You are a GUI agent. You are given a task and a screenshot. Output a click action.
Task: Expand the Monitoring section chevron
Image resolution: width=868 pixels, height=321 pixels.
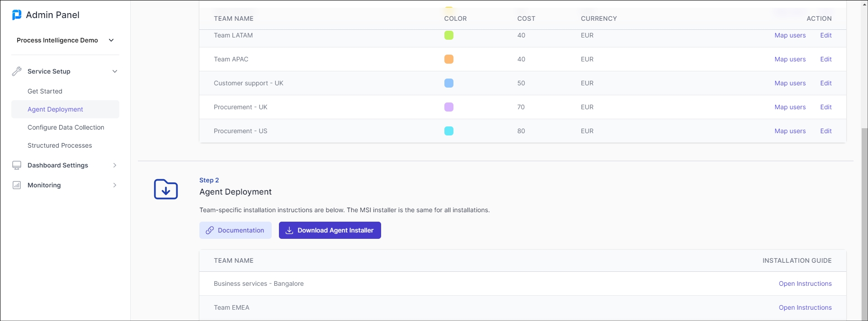(x=115, y=185)
